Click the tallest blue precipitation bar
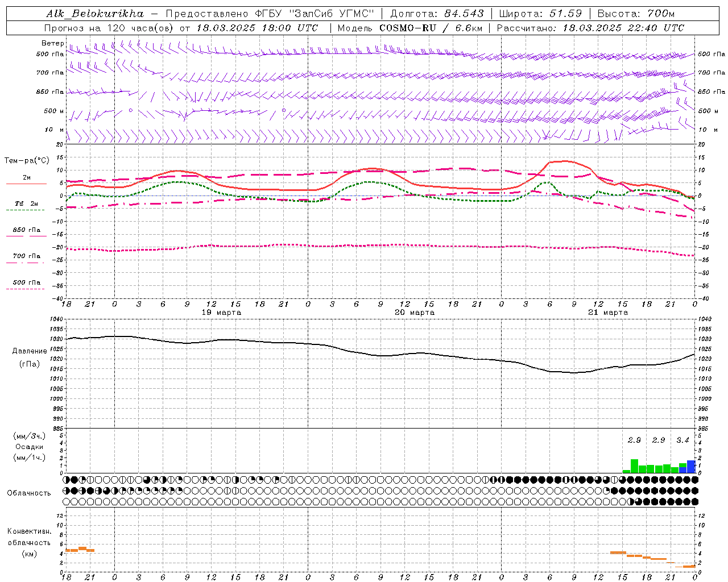Viewport: 728px width, 582px height. (691, 467)
